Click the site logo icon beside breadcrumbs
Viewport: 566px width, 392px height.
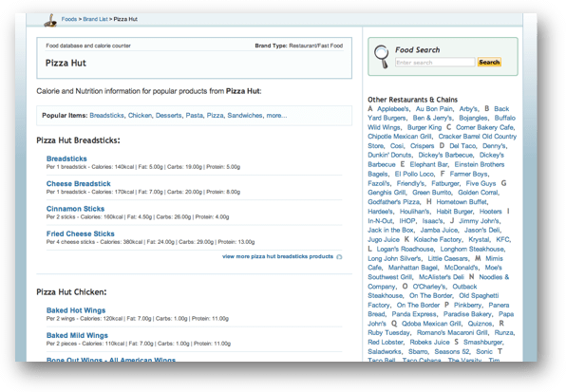pos(50,20)
